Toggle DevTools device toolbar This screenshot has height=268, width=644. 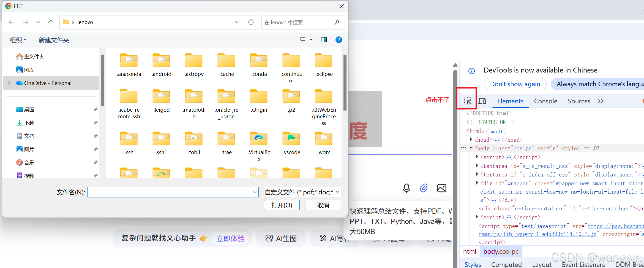(x=482, y=101)
